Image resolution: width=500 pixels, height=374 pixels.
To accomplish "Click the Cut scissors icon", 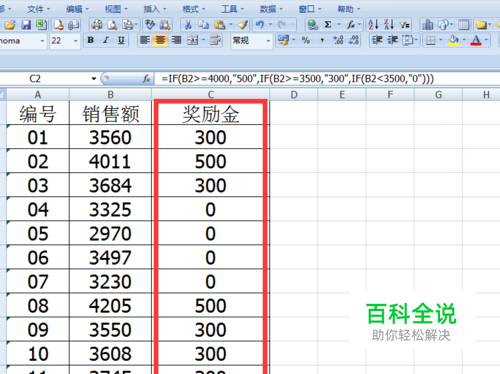I will 188,25.
